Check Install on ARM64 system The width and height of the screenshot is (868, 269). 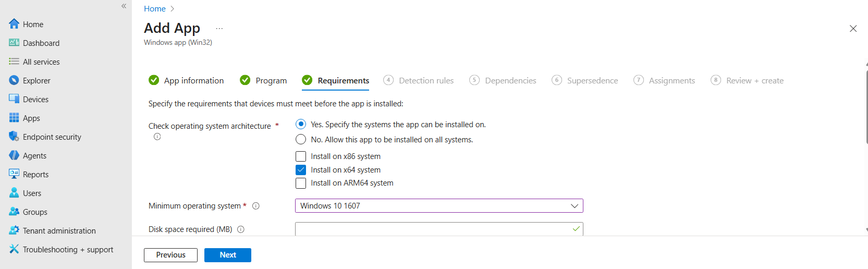pos(301,183)
